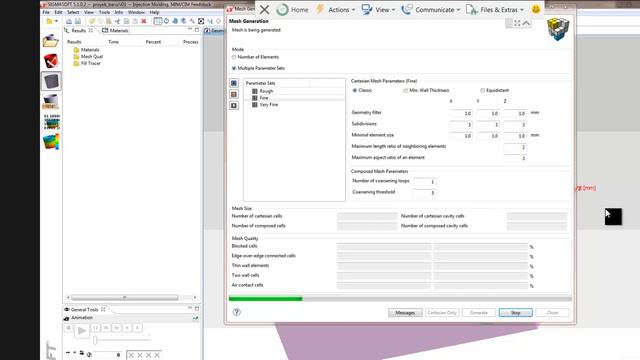Open the Edit menu
The width and height of the screenshot is (640, 360).
point(58,12)
